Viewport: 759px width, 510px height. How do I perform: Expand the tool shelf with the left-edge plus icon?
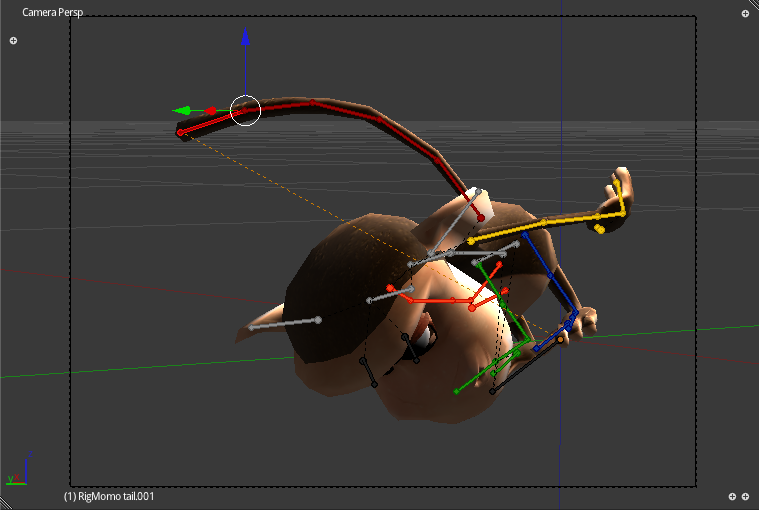click(x=14, y=41)
